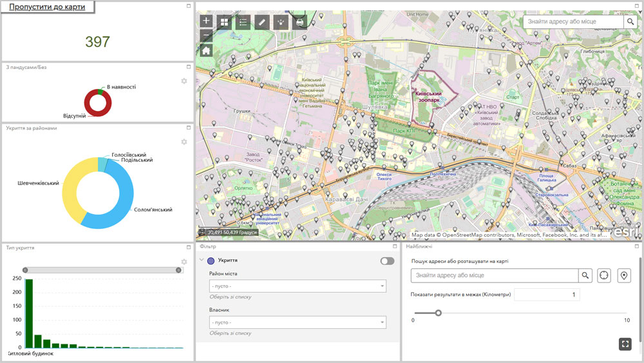Click the kilometers distance input field

pyautogui.click(x=547, y=295)
